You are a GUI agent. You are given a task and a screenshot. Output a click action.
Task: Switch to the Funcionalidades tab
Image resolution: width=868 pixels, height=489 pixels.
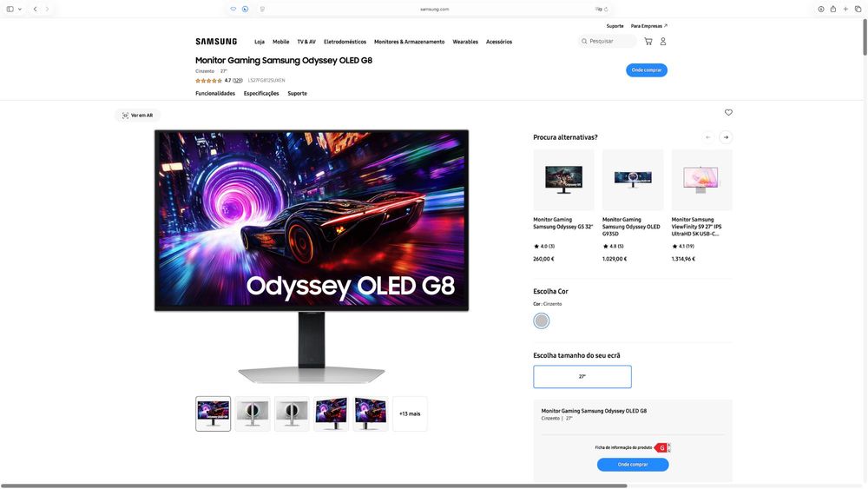pos(215,94)
